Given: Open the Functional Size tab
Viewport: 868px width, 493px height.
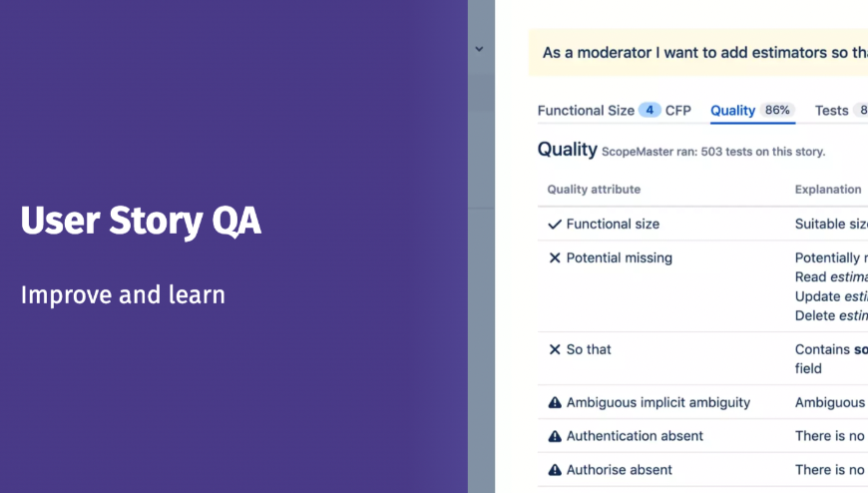Looking at the screenshot, I should (x=586, y=111).
